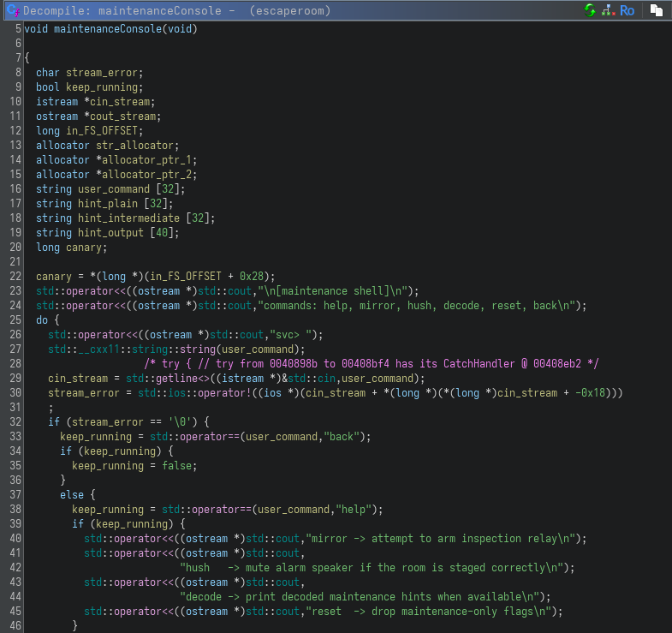Viewport: 672px width, 633px height.
Task: Re-decompile using the green refresh arrows icon
Action: (x=590, y=10)
